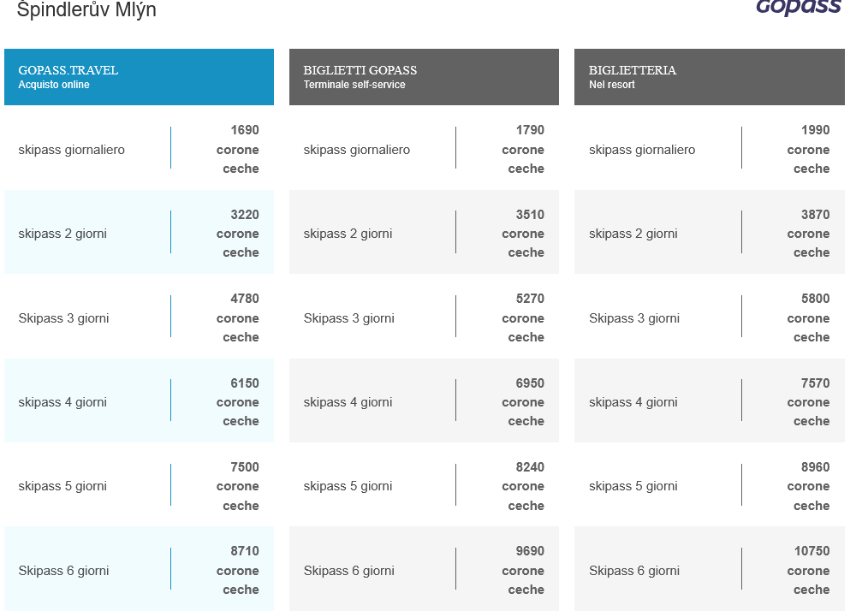This screenshot has width=868, height=611.
Task: Click skipass 2 giorni under BIGLIETTERIA
Action: 633,234
